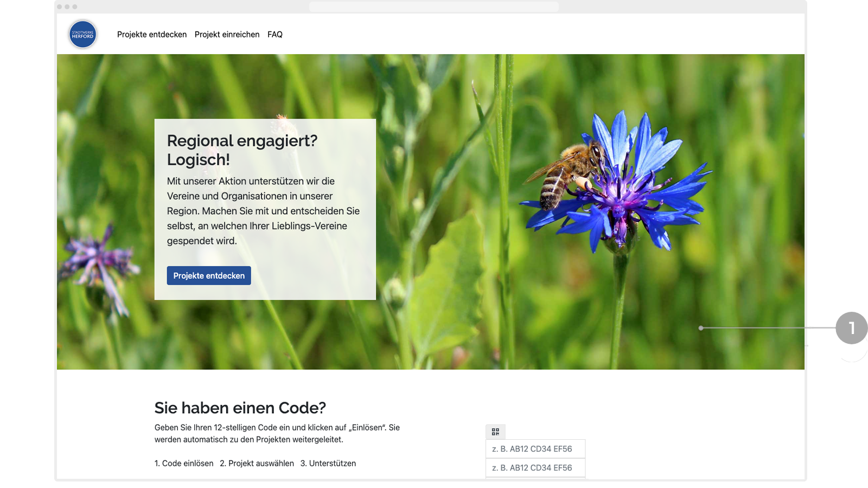Navigate to the FAQ page
Image resolution: width=868 pixels, height=488 pixels.
pos(275,34)
